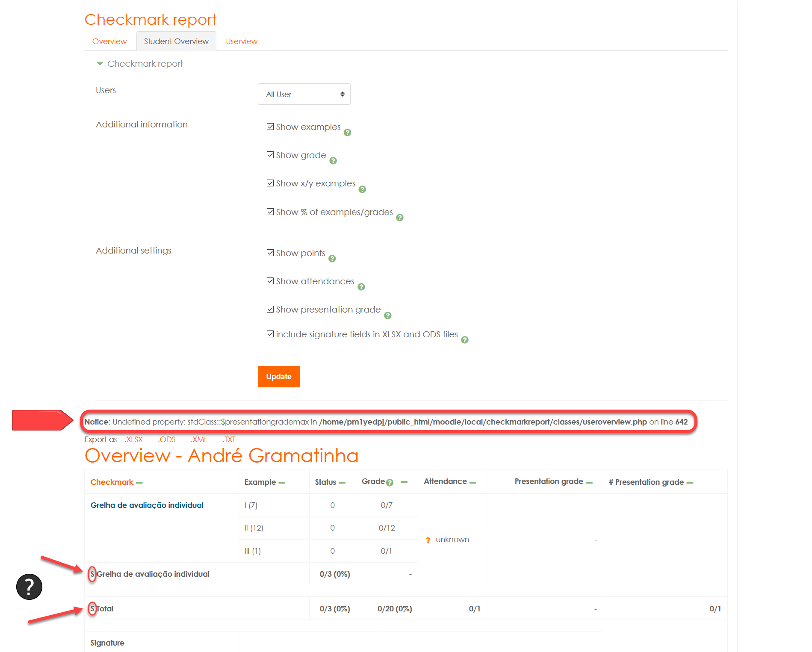812x652 pixels.
Task: Open the Grelha de avaliação individual checkmark
Action: pos(147,505)
